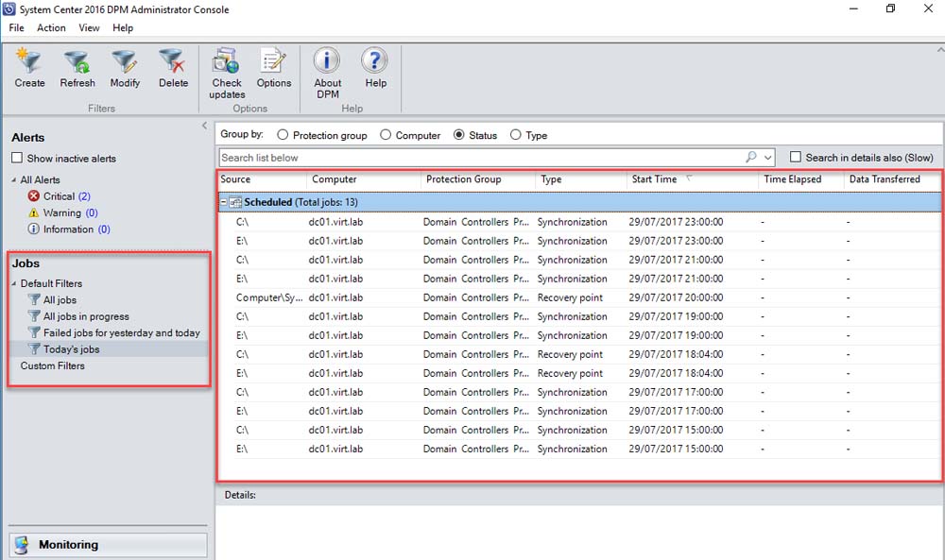Select the C:\ recovery point at 18:04:00
This screenshot has height=560, width=945.
(x=579, y=354)
